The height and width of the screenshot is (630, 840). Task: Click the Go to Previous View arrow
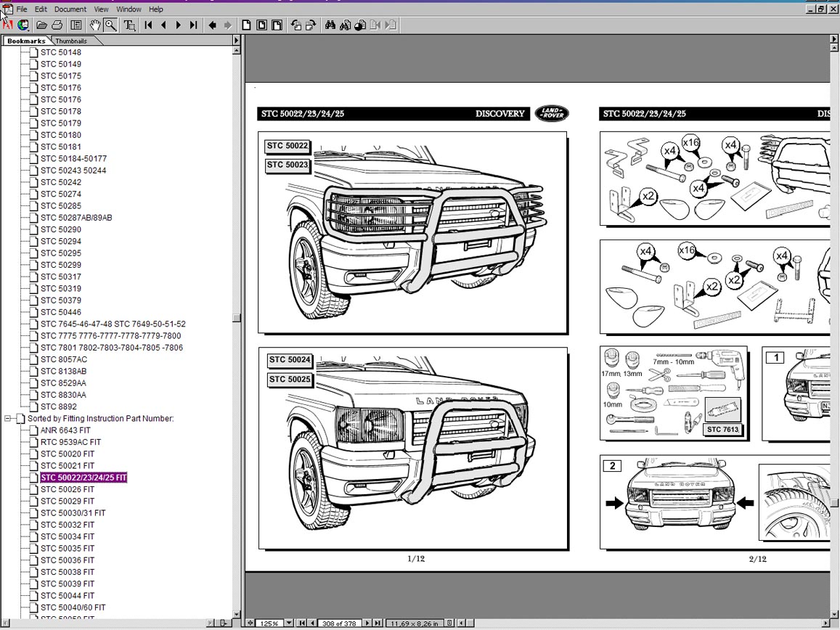click(x=212, y=25)
